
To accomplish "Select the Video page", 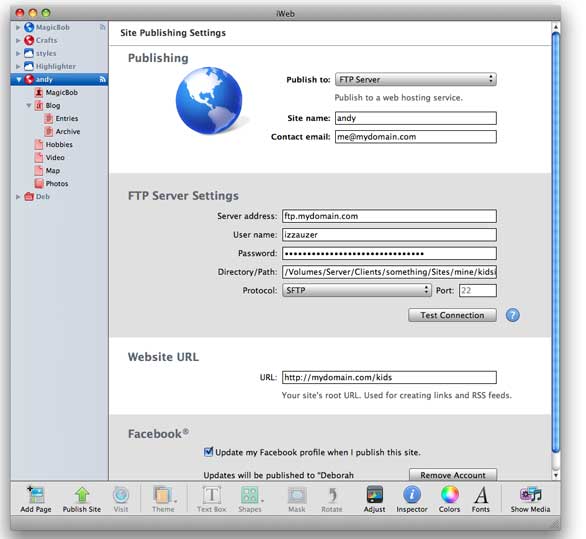I will click(49, 157).
